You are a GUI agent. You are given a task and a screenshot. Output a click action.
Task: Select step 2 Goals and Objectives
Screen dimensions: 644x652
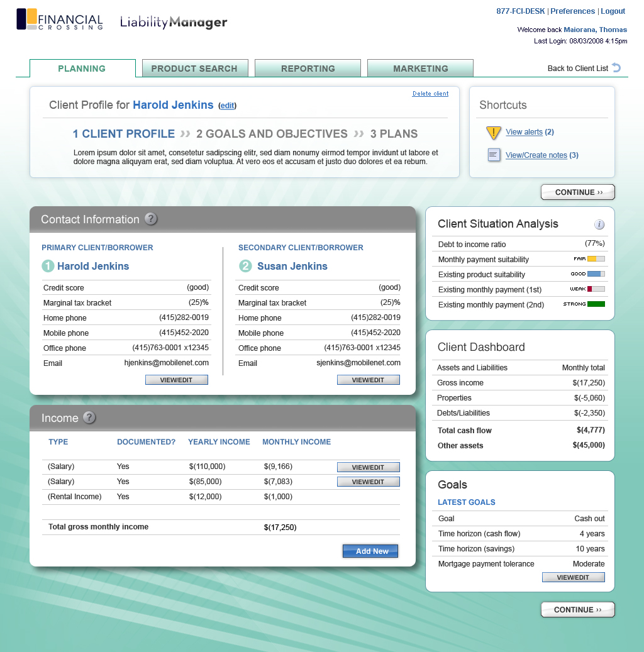[272, 134]
